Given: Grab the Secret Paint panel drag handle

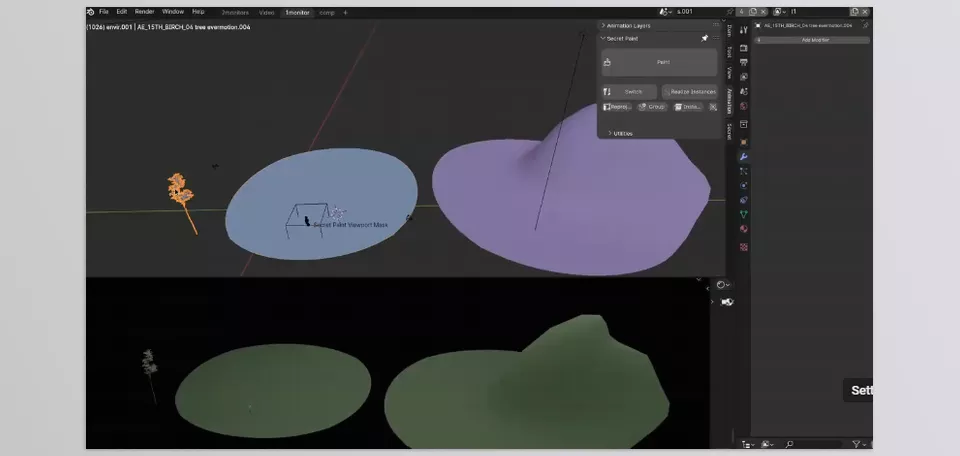Looking at the screenshot, I should coord(716,39).
